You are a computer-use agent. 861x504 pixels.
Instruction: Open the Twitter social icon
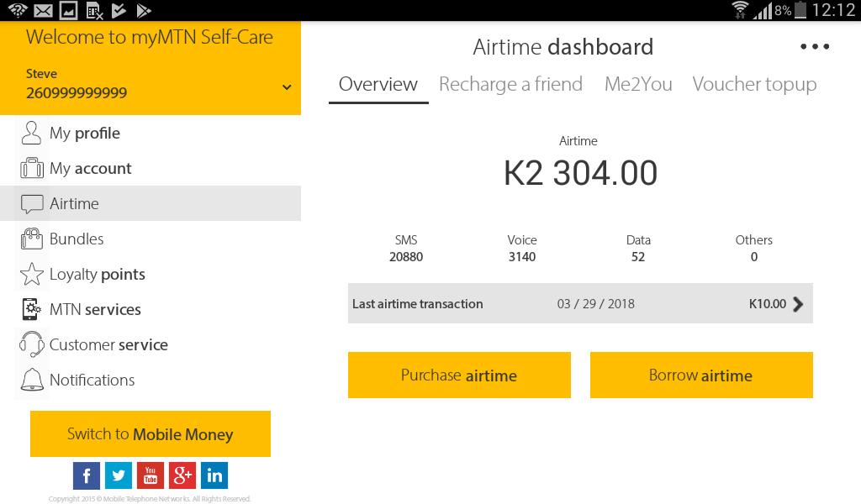tap(119, 475)
